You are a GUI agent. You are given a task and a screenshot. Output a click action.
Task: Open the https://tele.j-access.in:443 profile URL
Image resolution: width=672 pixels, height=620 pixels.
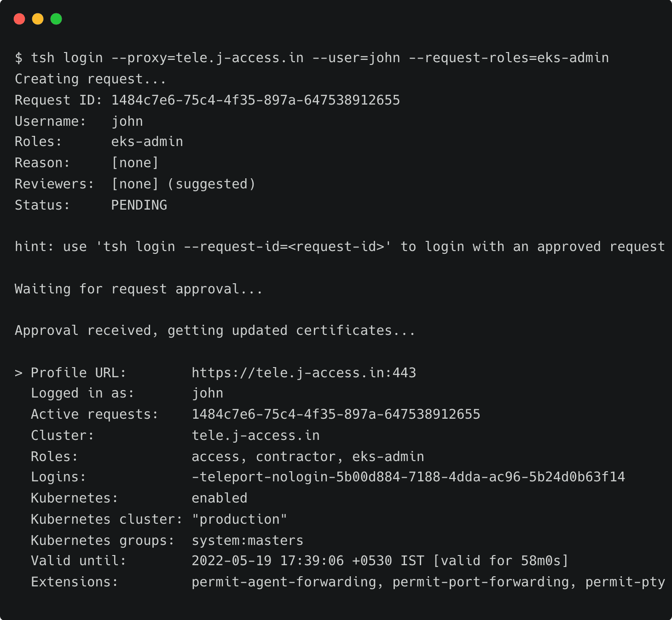click(x=304, y=373)
